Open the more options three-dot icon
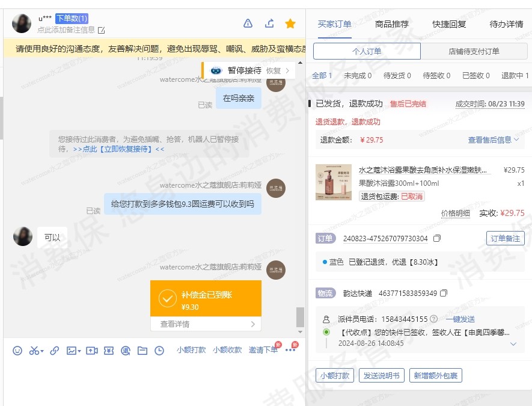The width and height of the screenshot is (532, 406). click(290, 350)
